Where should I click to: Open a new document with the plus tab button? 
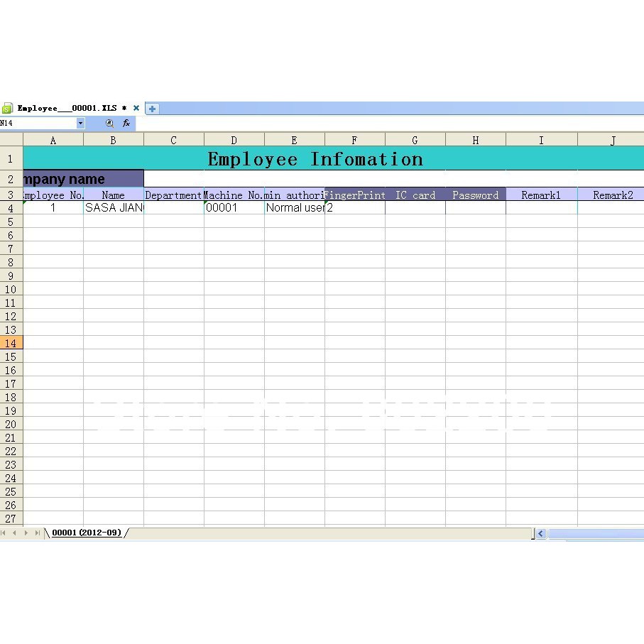(152, 109)
